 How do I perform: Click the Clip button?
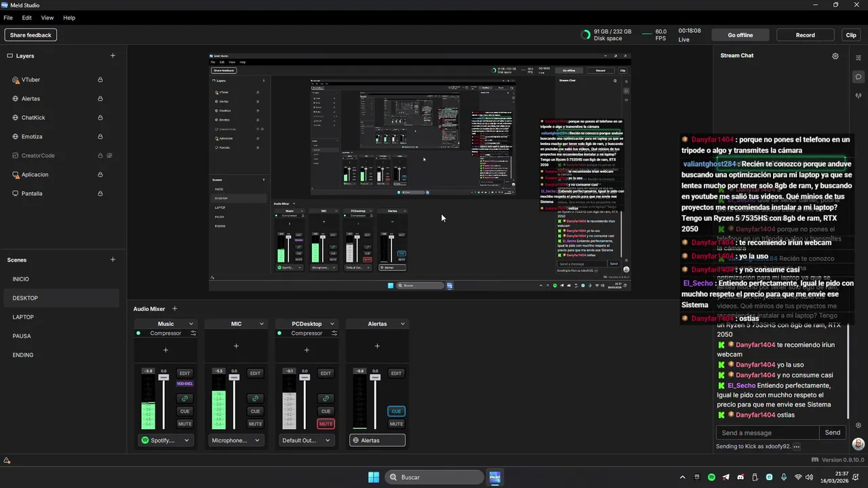click(851, 35)
